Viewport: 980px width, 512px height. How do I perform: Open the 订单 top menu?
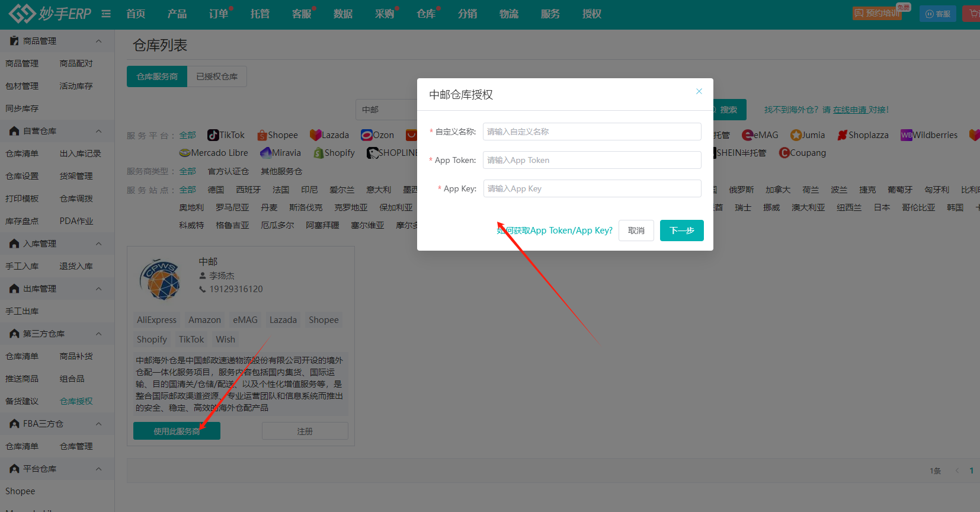coord(219,14)
